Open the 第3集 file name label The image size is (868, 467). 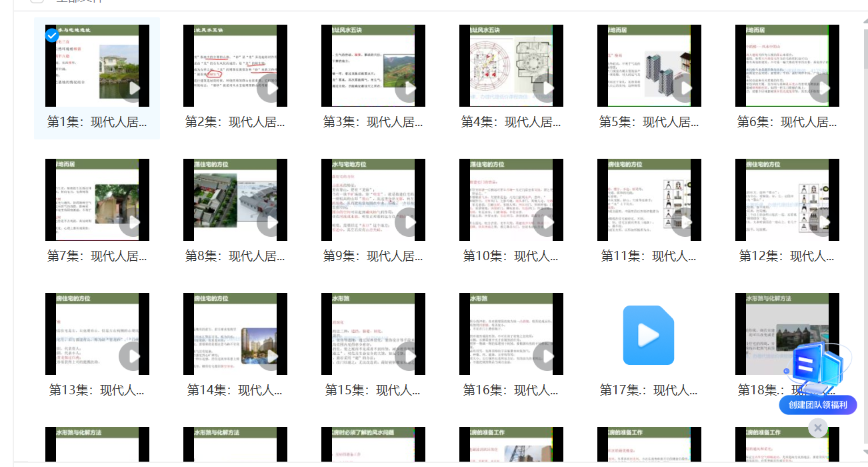pos(373,122)
